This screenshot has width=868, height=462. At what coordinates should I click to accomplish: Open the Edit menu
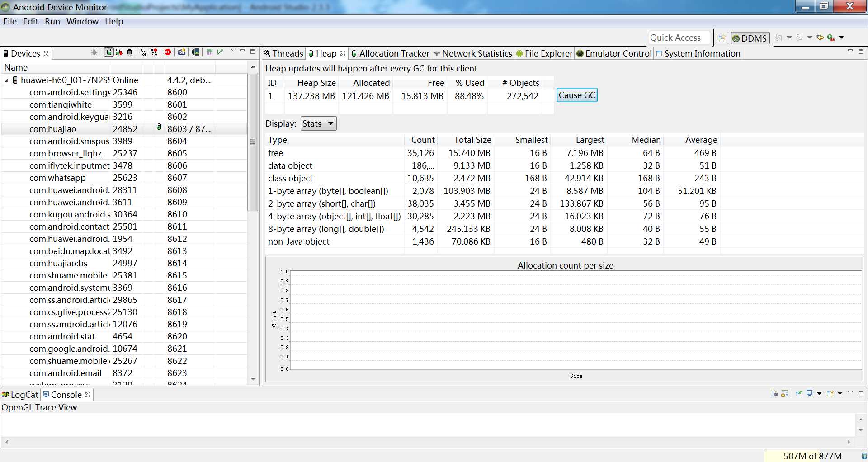coord(30,21)
